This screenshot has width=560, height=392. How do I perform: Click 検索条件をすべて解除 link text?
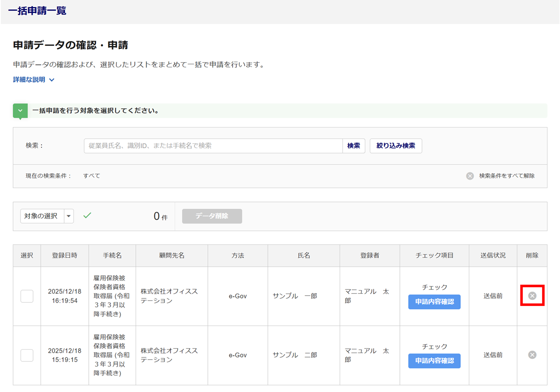[x=507, y=176]
